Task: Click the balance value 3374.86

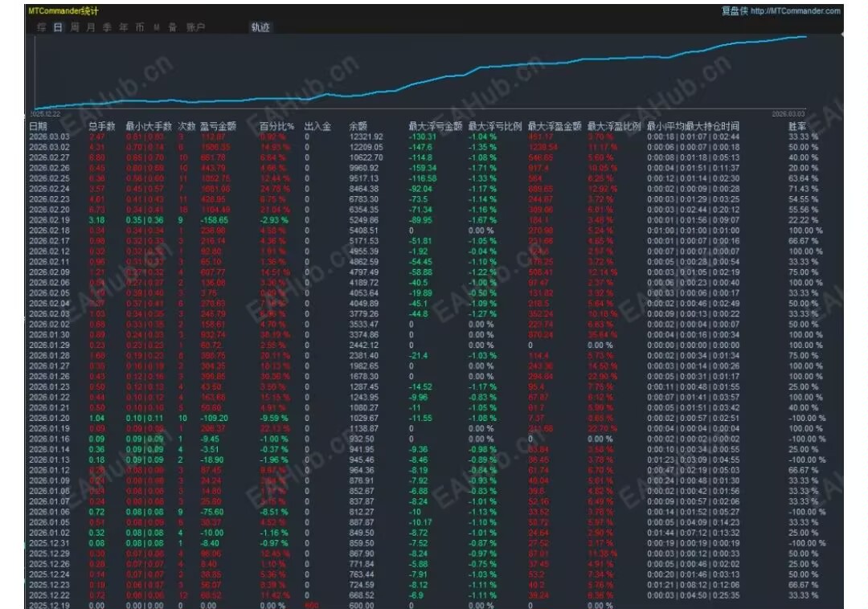Action: coord(364,335)
